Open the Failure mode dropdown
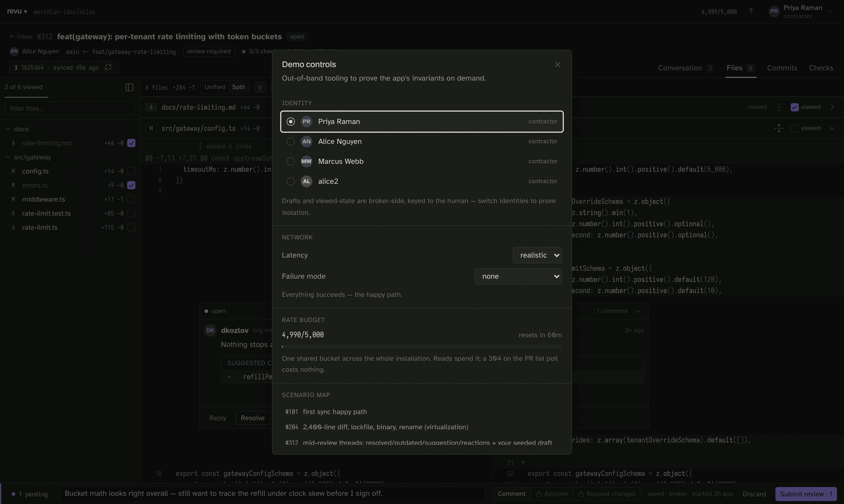The image size is (844, 504). [518, 276]
